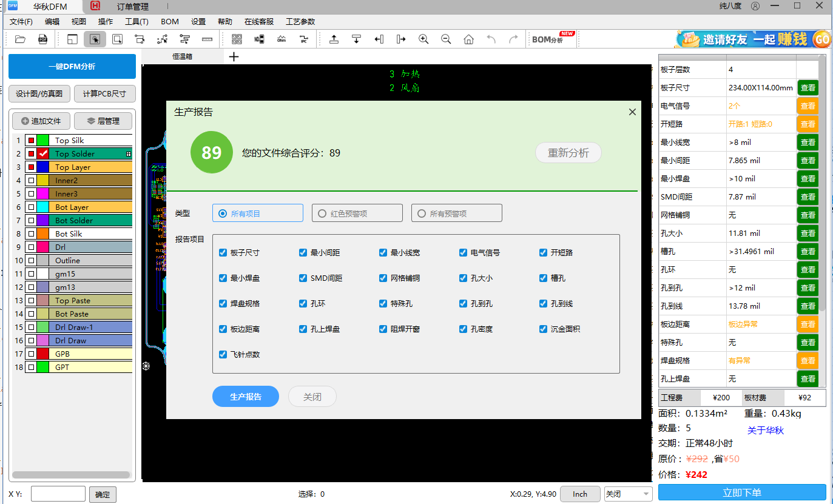
Task: Click the 立即下单 order button
Action: [x=742, y=492]
